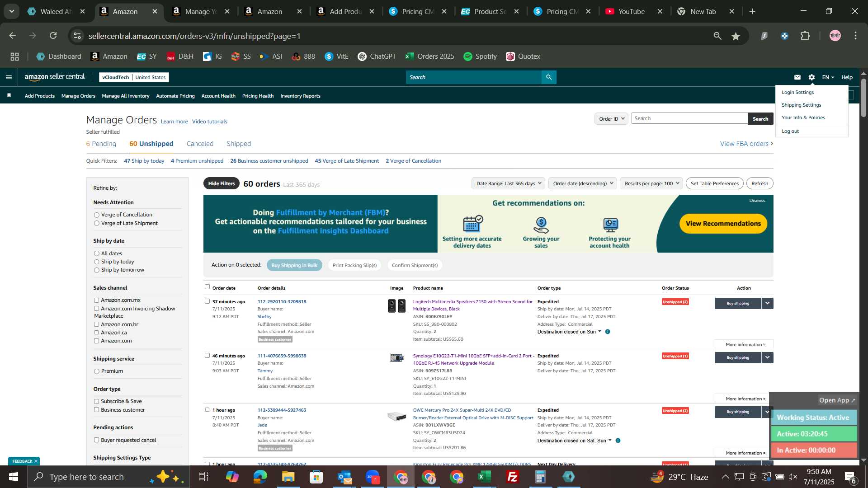Open Results per page dropdown
Viewport: 868px width, 488px height.
651,183
